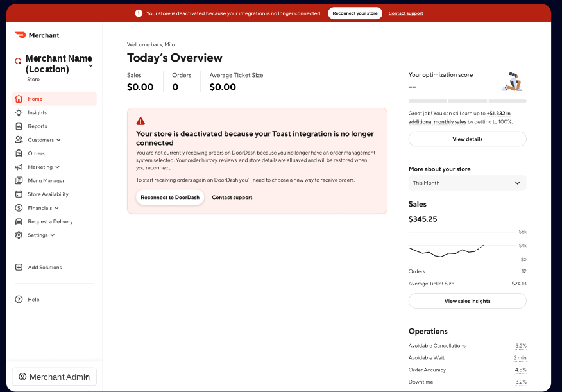This screenshot has width=562, height=392.
Task: Click the $345.25 monthly sales figure
Action: coord(423,219)
